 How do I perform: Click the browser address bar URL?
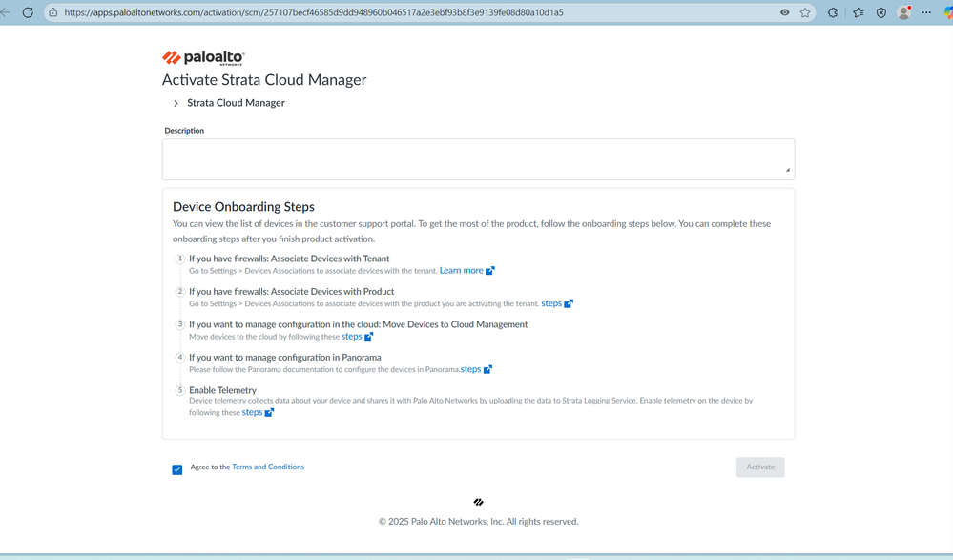[314, 12]
